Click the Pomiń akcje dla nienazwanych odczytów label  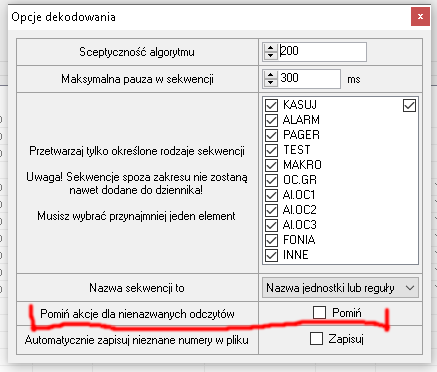pyautogui.click(x=137, y=314)
